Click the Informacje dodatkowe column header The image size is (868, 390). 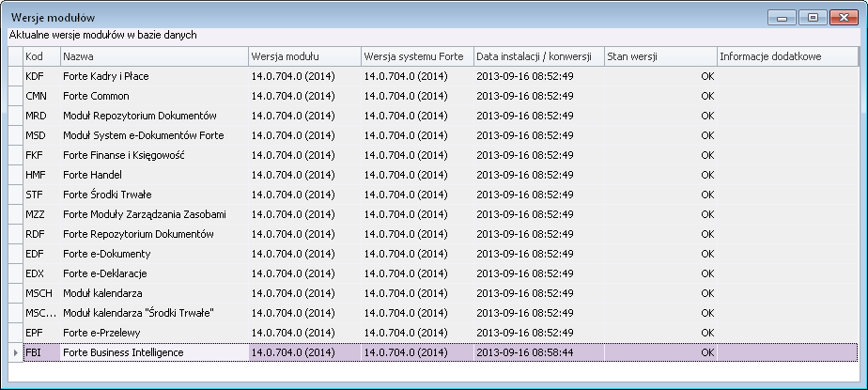coord(788,56)
